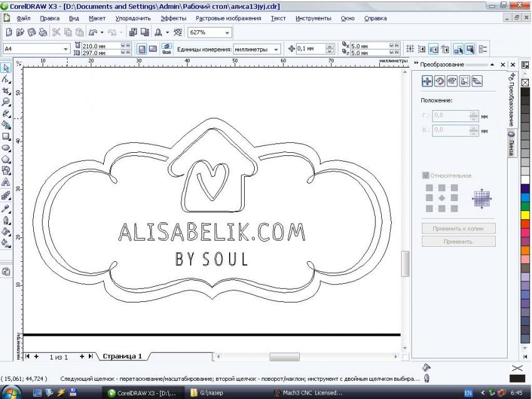Screen dimensions: 532x399
Task: Click the Применить button
Action: coord(458,241)
